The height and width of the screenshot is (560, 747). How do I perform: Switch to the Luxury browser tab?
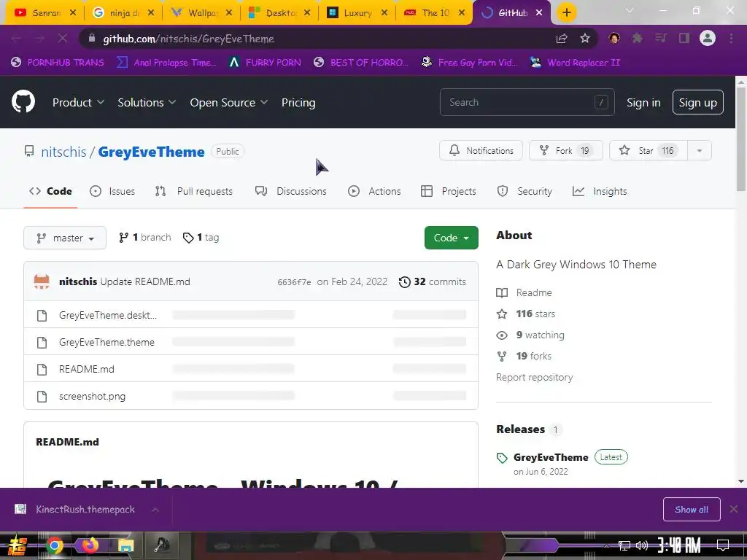357,13
